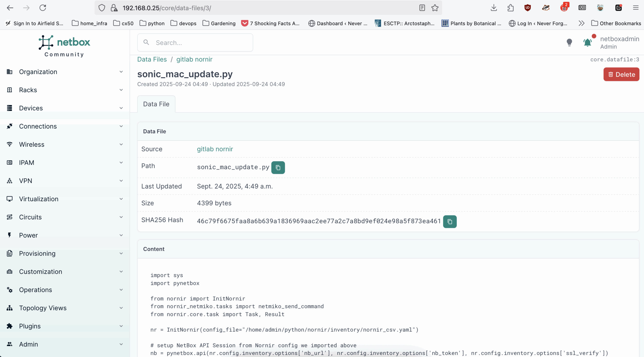Screen dimensions: 644x357
Task: Copy the file path sonic_mac_update.py
Action: tap(278, 167)
